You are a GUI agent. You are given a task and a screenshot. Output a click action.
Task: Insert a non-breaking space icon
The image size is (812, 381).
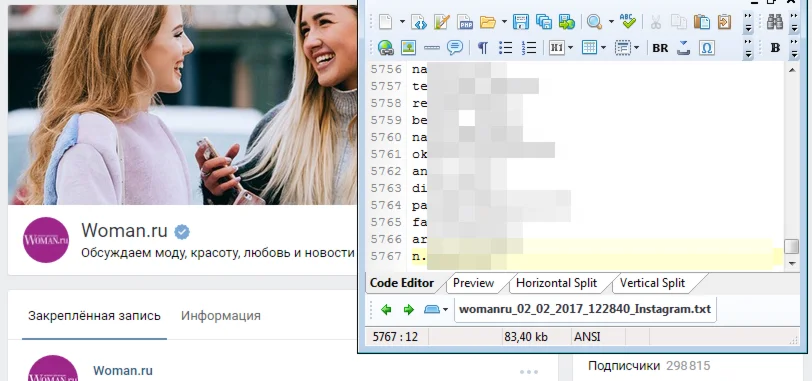point(684,48)
